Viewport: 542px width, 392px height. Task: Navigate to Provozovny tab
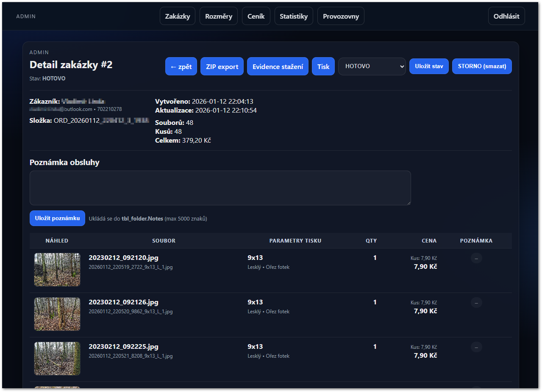pos(341,16)
